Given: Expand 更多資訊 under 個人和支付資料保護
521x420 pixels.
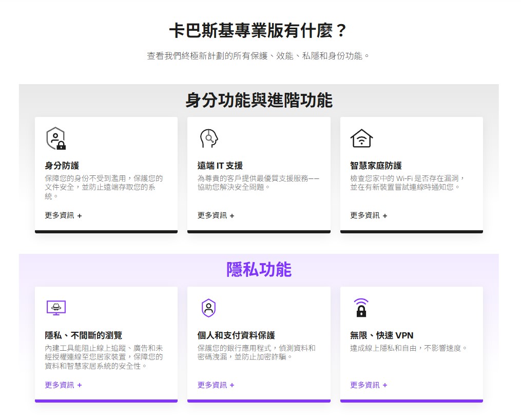Looking at the screenshot, I should (216, 385).
